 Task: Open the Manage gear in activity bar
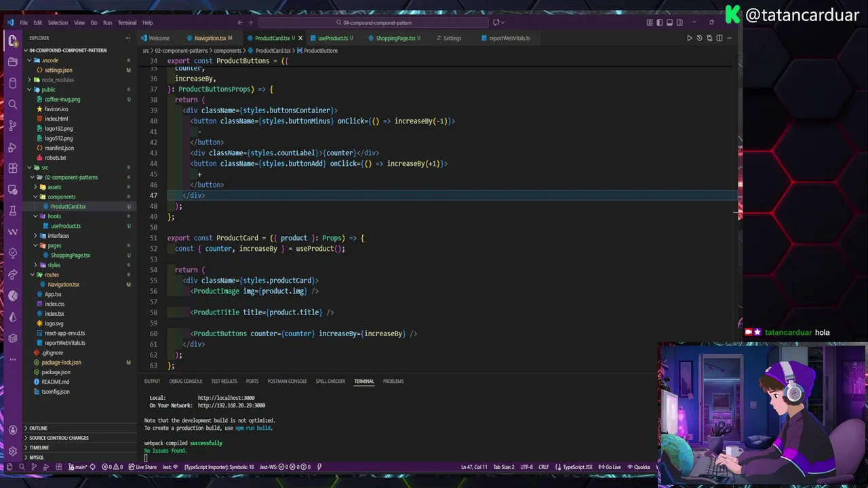12,451
